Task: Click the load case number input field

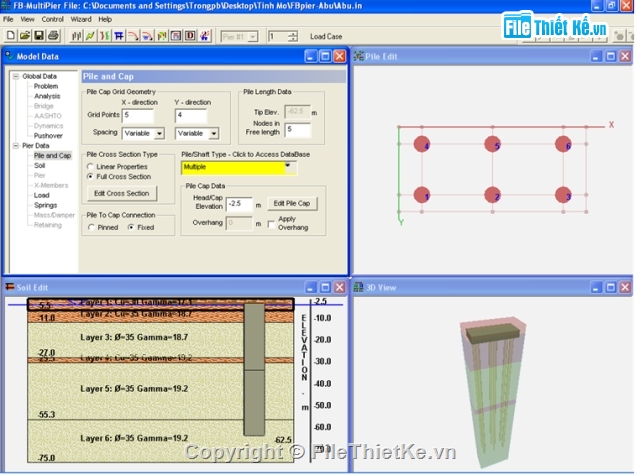Action: 278,37
